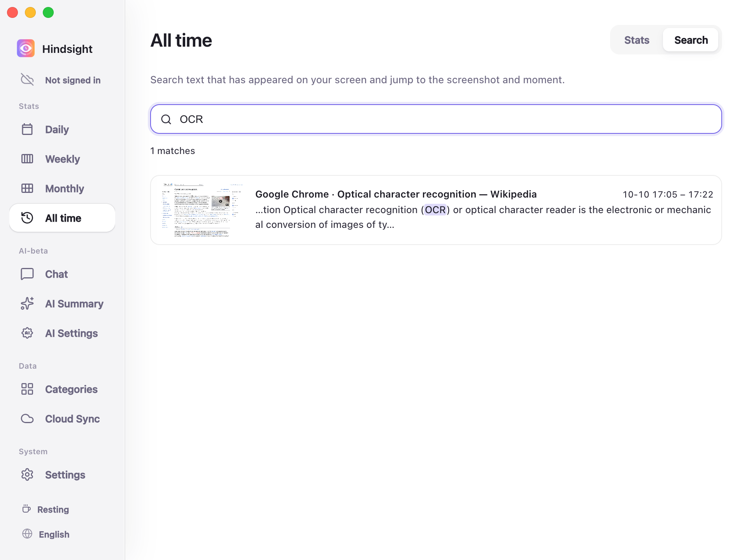Viewport: 747px width, 560px height.
Task: Go to Categories page
Action: point(62,389)
